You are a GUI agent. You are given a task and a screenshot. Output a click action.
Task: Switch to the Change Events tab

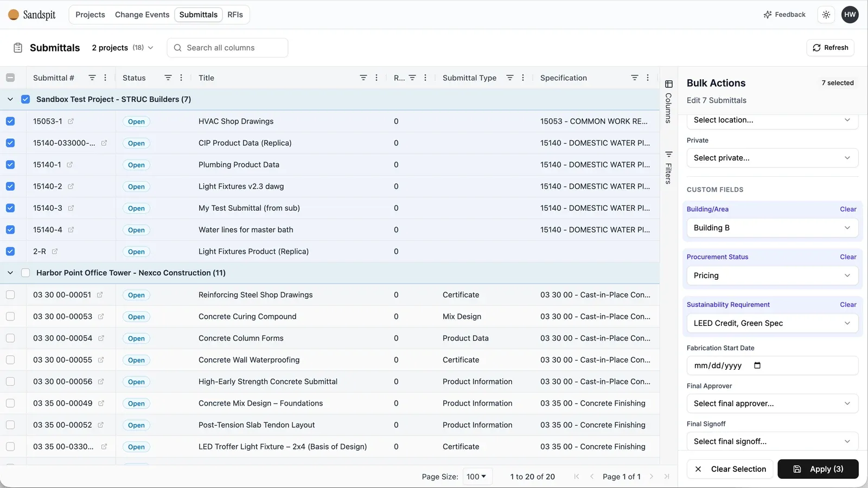click(142, 15)
